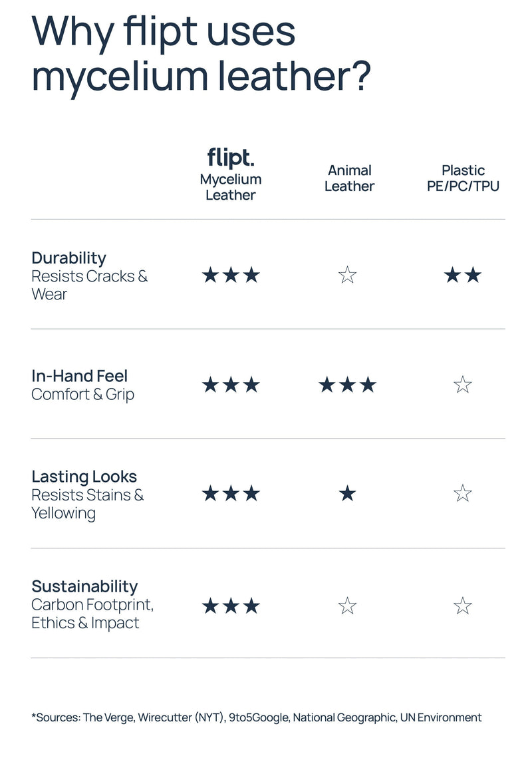Click the middle star of Mycelium's Durability rating

pos(230,275)
